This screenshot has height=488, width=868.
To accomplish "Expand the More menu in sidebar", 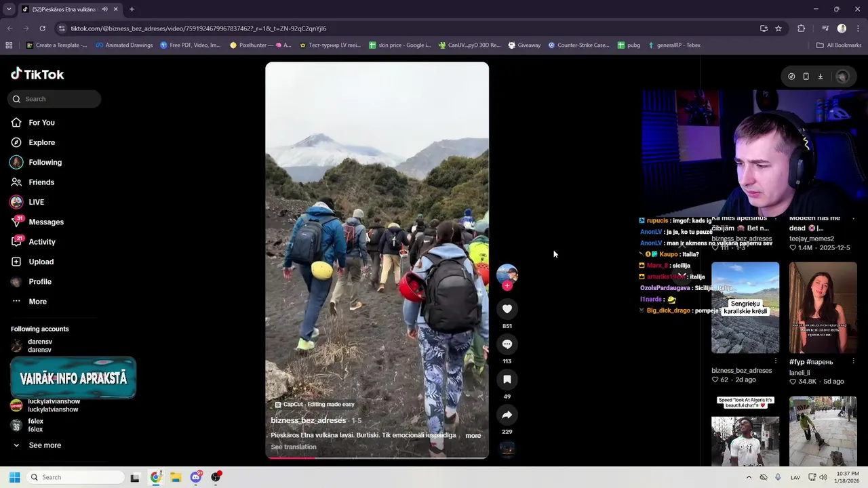I will 37,302.
